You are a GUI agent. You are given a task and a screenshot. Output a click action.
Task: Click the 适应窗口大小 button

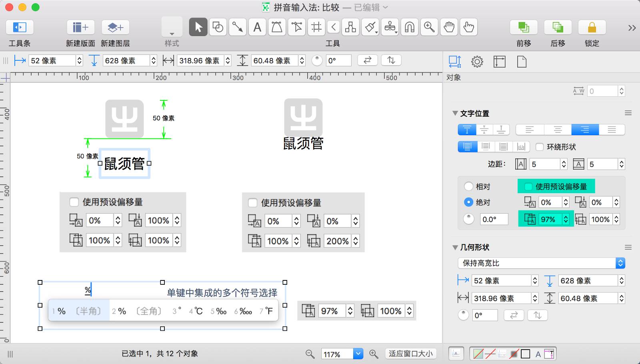[x=410, y=354]
